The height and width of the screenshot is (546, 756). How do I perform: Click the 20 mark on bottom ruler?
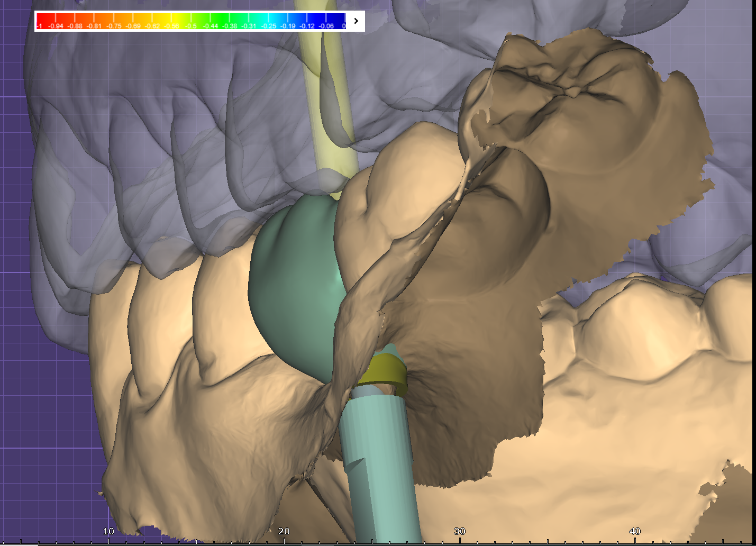[284, 532]
